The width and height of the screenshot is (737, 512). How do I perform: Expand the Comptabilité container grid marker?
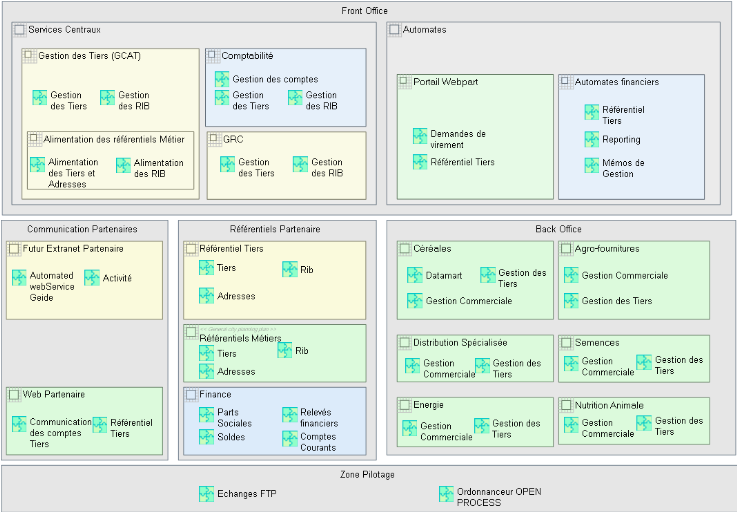coord(212,56)
